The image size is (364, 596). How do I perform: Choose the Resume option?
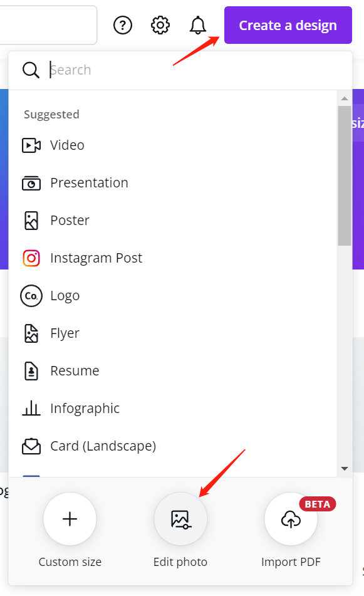[x=75, y=371]
